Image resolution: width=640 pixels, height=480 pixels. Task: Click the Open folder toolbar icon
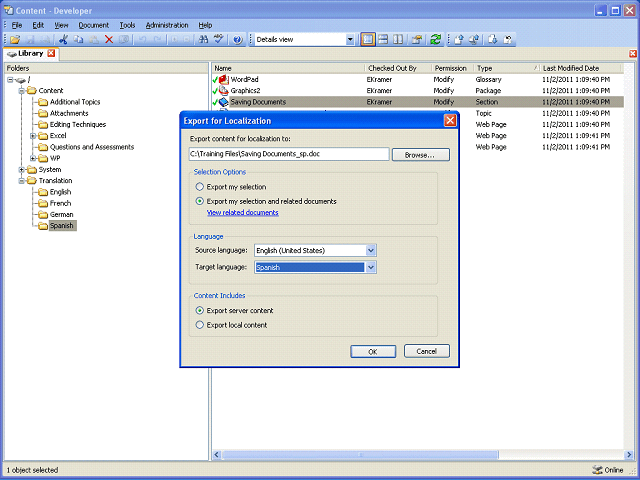(x=15, y=40)
